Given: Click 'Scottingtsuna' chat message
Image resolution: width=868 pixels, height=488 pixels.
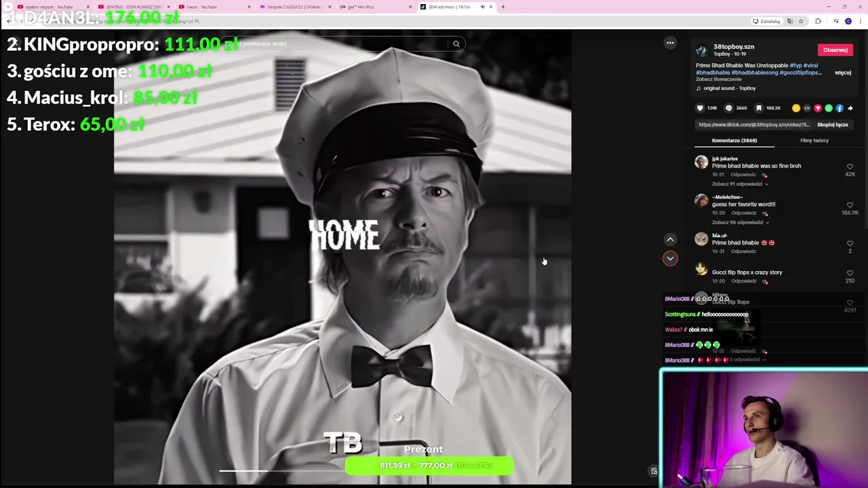Looking at the screenshot, I should (707, 314).
